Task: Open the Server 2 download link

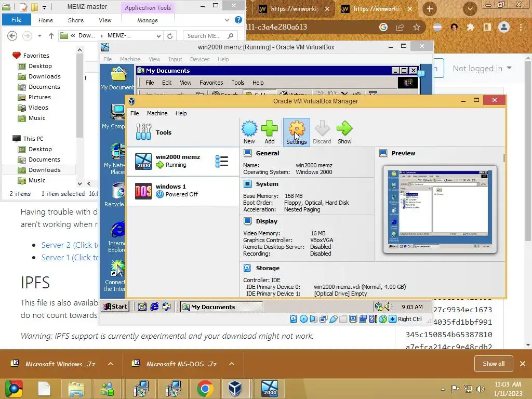Action: pyautogui.click(x=69, y=245)
